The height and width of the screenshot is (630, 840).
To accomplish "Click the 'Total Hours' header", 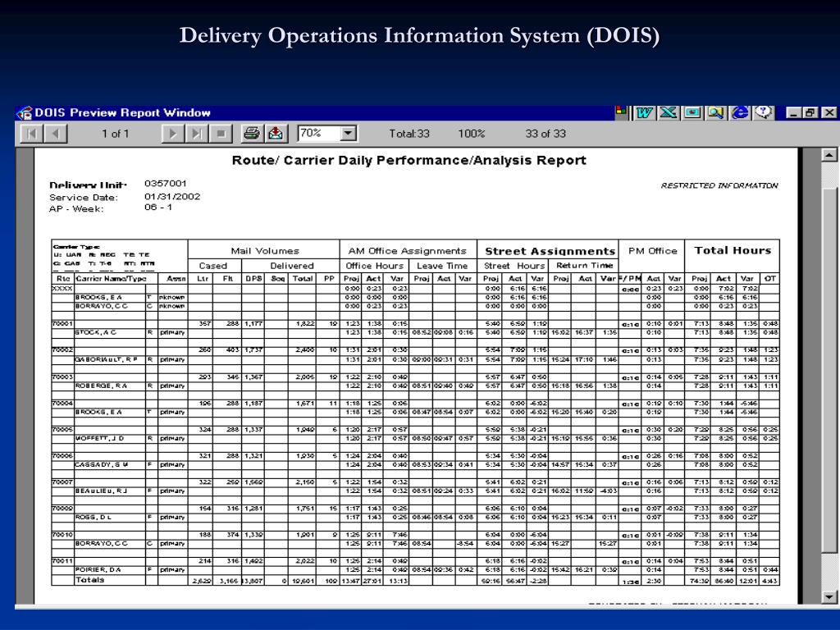I will [733, 250].
